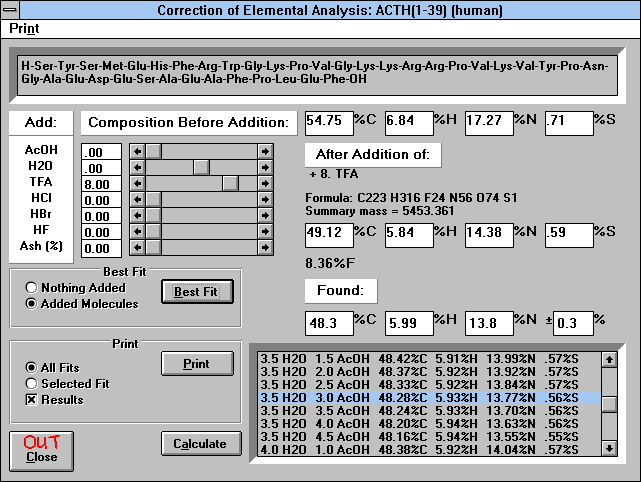This screenshot has height=482, width=641.
Task: Click the Print button
Action: coord(197,363)
